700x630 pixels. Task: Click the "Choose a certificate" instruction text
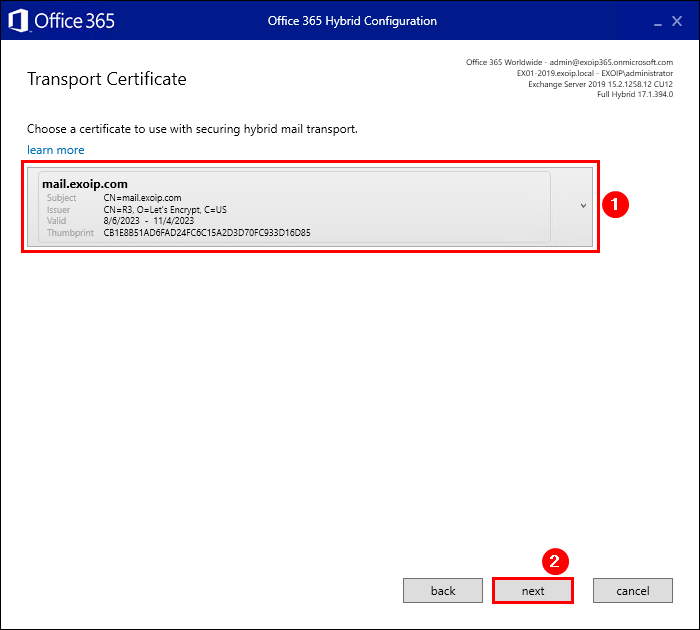192,129
